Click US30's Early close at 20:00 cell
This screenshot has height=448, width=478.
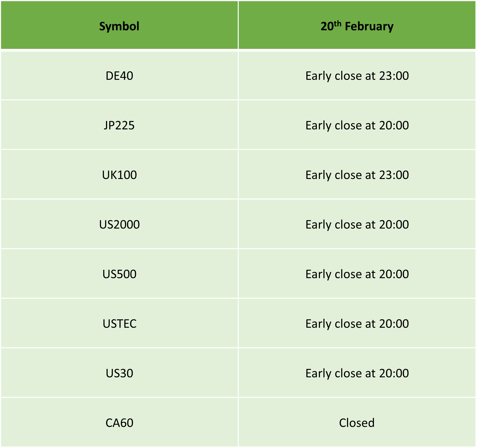coord(357,373)
